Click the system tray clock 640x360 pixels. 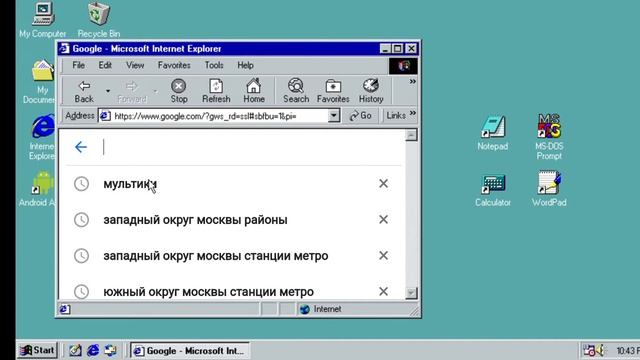click(x=628, y=351)
